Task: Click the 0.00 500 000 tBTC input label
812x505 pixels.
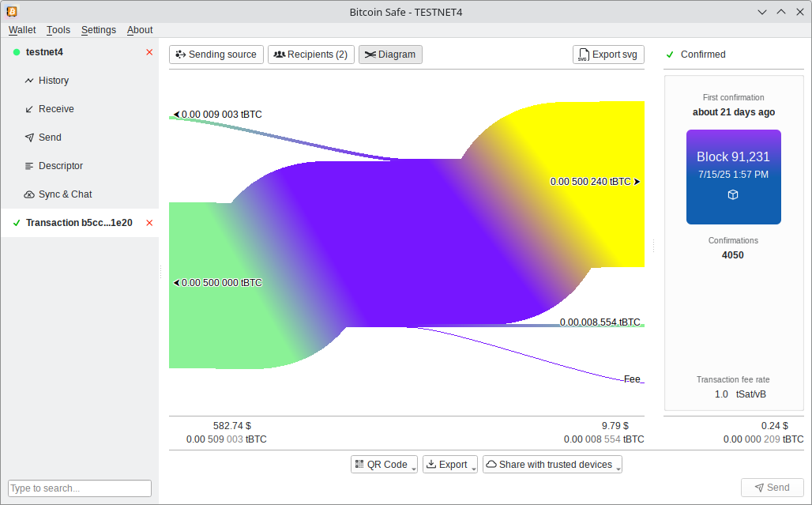Action: [x=217, y=283]
